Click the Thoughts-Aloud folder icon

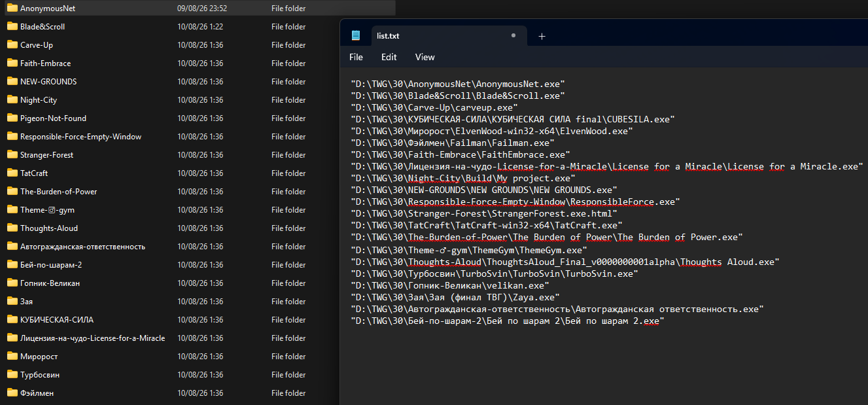coord(12,228)
